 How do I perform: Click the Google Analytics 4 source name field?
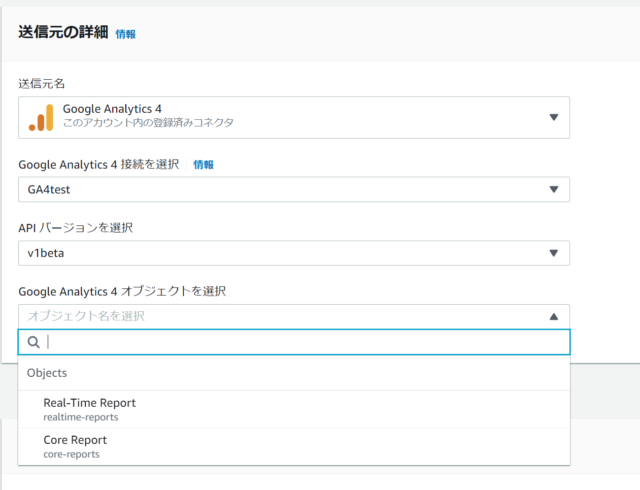pos(294,118)
